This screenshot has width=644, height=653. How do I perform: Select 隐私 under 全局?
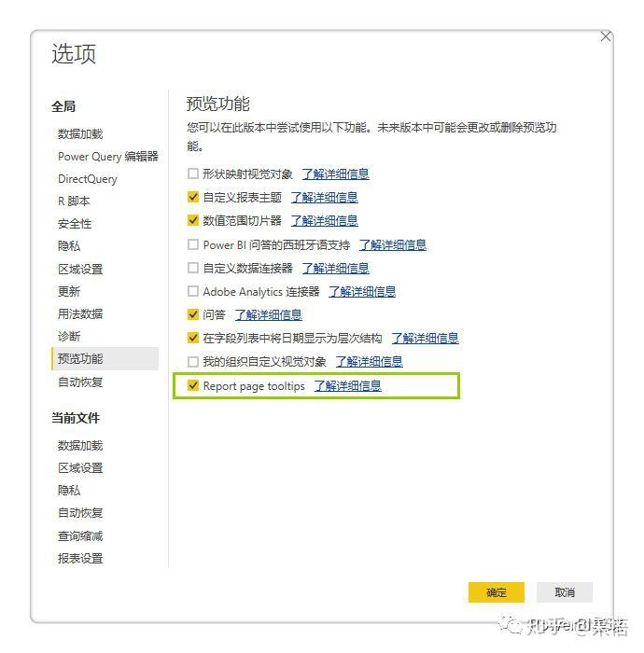(69, 246)
